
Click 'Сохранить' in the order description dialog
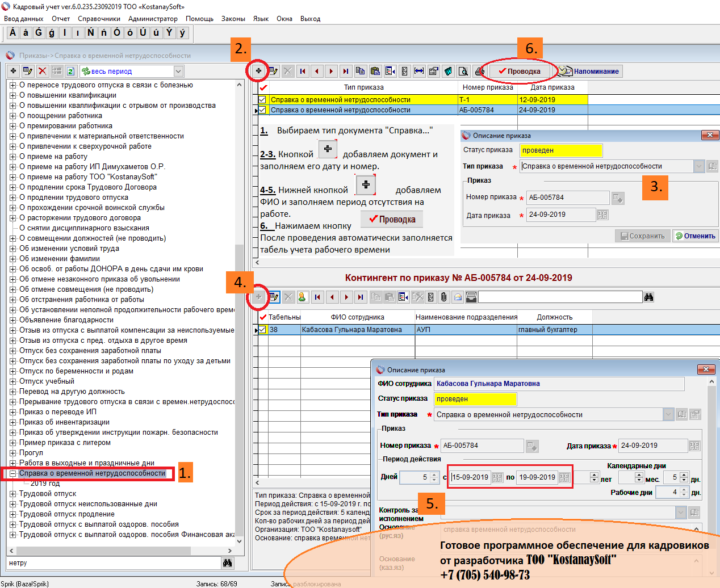(642, 236)
